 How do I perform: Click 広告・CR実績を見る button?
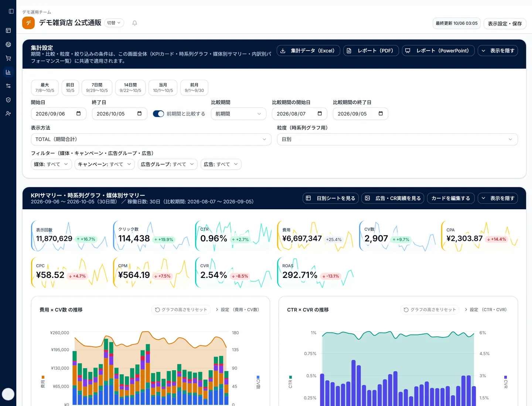(393, 198)
